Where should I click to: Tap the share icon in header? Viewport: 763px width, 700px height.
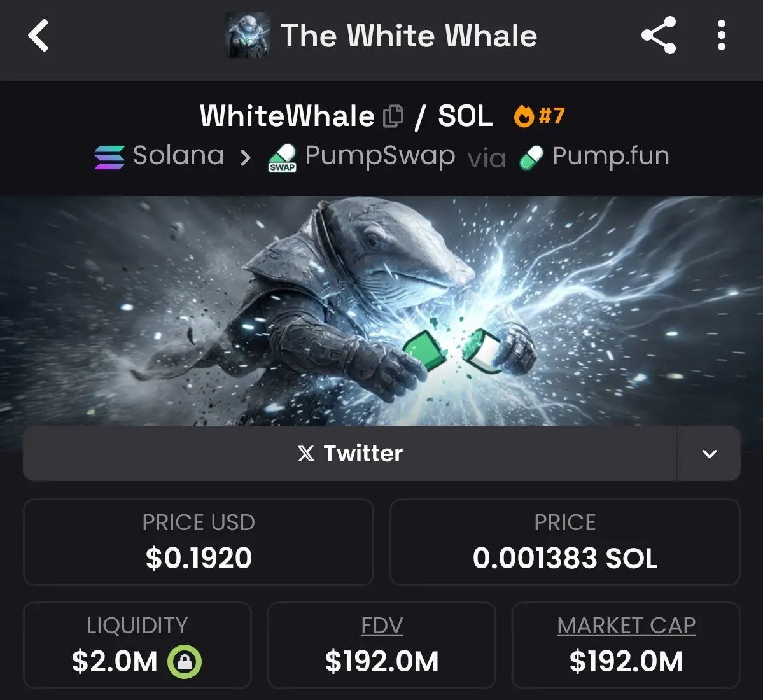[x=659, y=35]
